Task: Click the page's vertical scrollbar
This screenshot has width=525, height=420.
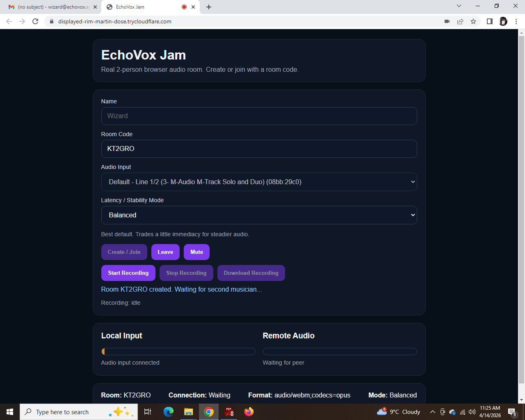Action: coord(521,205)
